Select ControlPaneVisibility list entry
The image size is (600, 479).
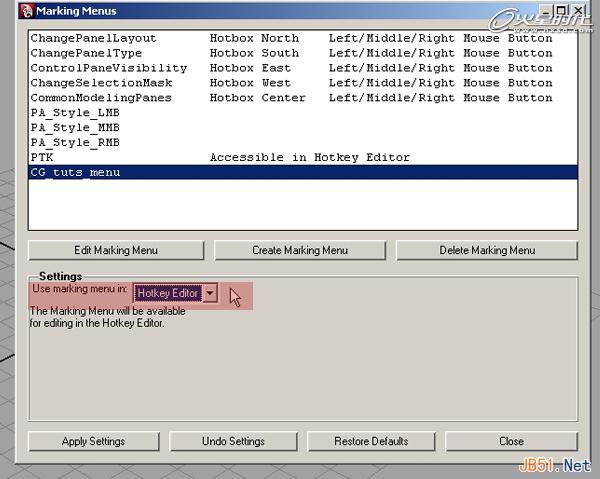[x=303, y=68]
